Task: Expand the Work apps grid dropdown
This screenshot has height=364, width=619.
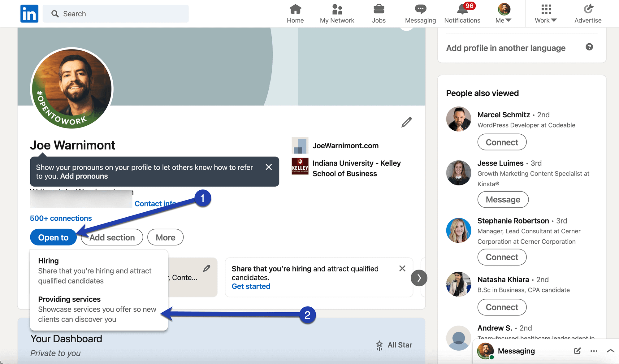Action: click(x=546, y=14)
